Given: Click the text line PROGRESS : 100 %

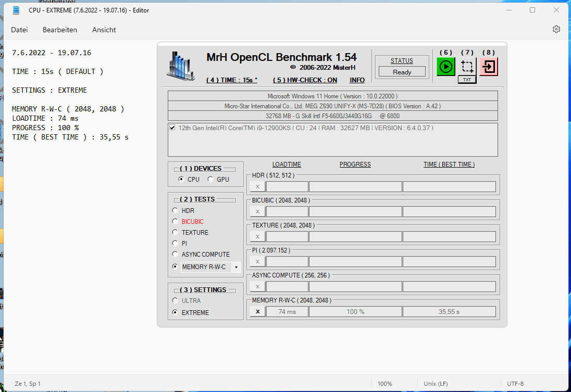Looking at the screenshot, I should tap(45, 128).
